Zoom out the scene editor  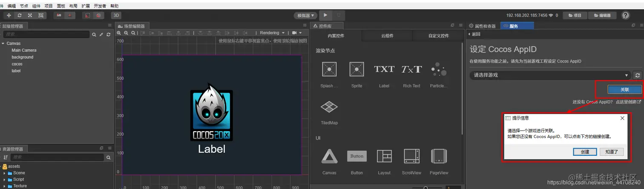pyautogui.click(x=126, y=33)
